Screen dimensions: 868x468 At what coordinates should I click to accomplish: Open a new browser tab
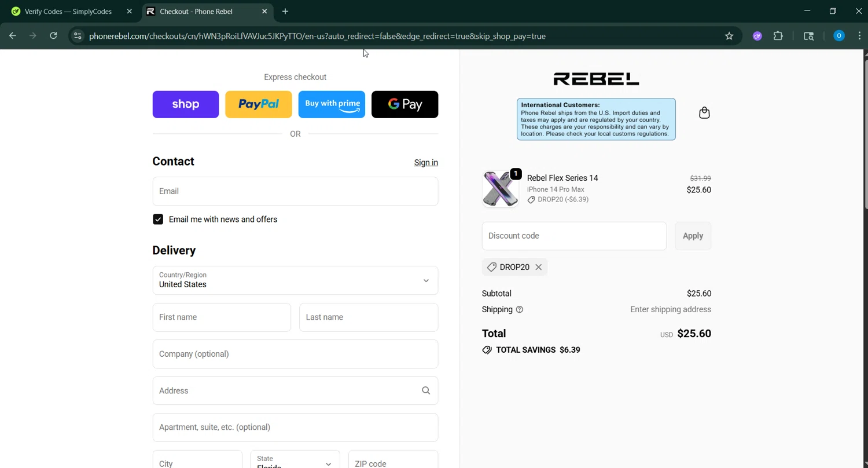(285, 11)
